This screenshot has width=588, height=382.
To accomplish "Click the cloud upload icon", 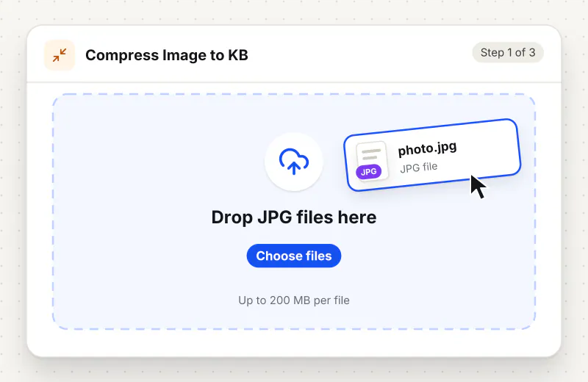I will coord(294,162).
